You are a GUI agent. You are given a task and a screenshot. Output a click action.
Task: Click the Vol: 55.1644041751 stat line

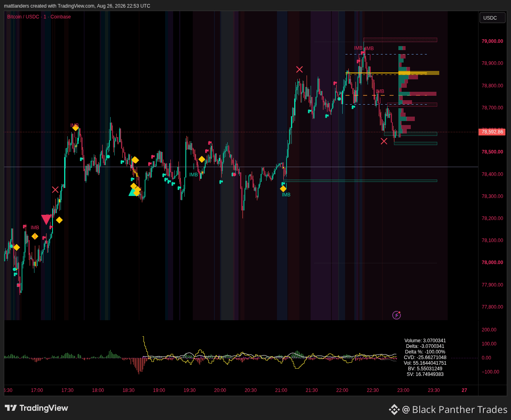pos(425,363)
